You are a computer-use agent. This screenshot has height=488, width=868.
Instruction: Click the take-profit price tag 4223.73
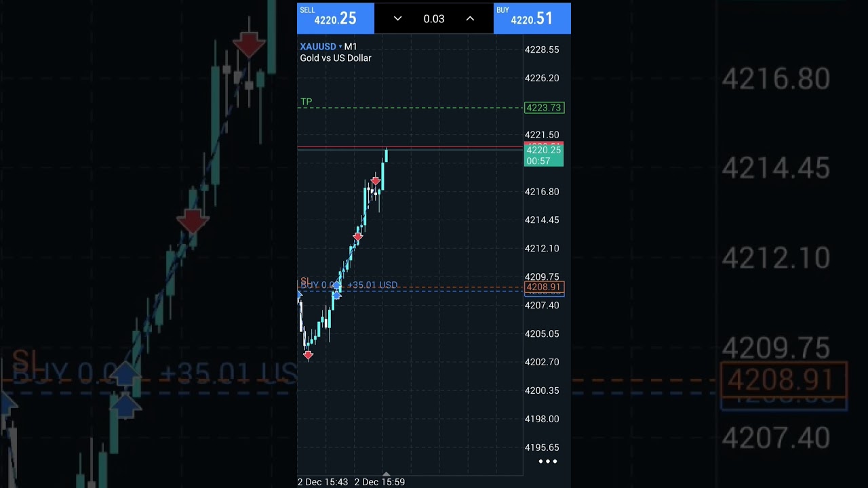544,108
